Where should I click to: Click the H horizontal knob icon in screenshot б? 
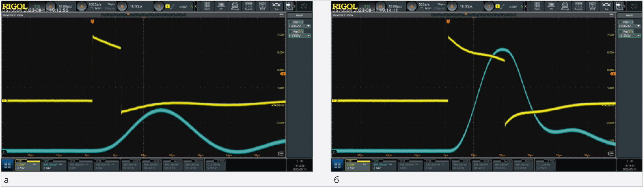[380, 6]
